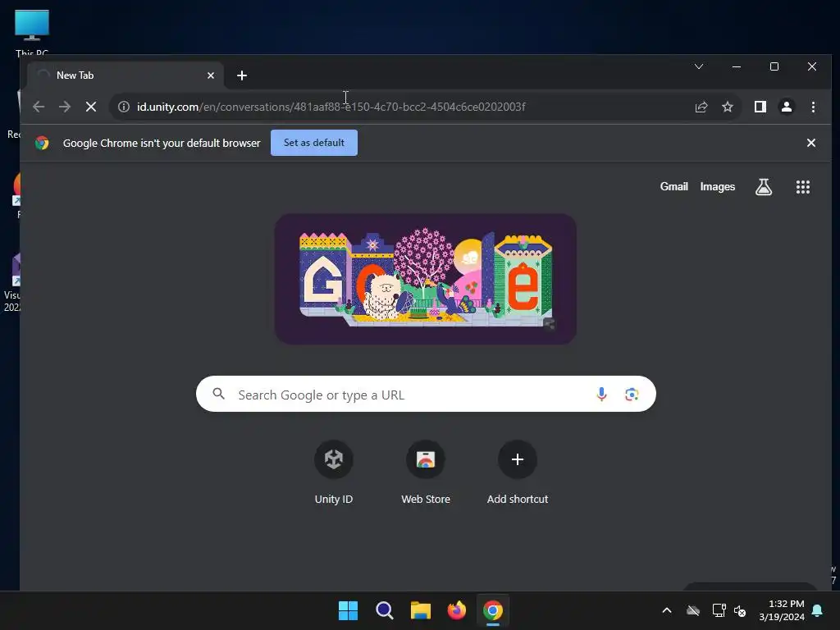Viewport: 840px width, 630px height.
Task: Bookmark this tab with the star icon
Action: coord(728,107)
